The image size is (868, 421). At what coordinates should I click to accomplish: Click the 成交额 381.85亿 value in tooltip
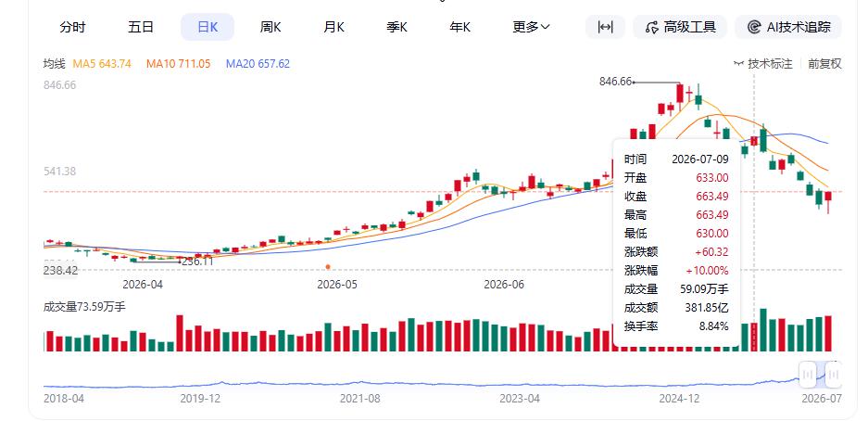(x=707, y=308)
